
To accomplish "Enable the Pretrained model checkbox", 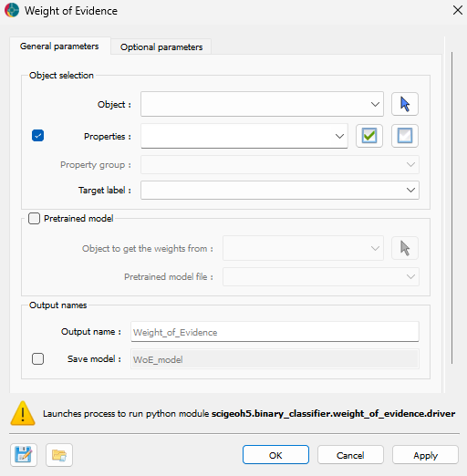I will tap(34, 218).
